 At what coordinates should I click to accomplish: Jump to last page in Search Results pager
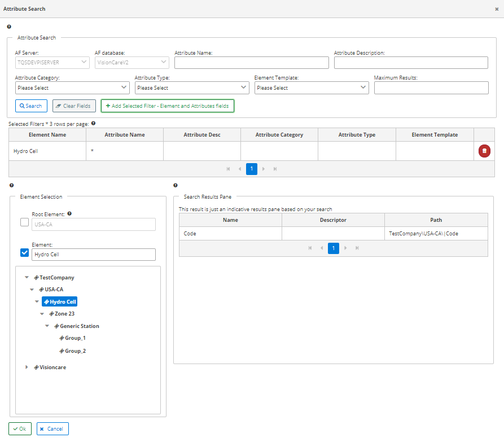click(357, 248)
